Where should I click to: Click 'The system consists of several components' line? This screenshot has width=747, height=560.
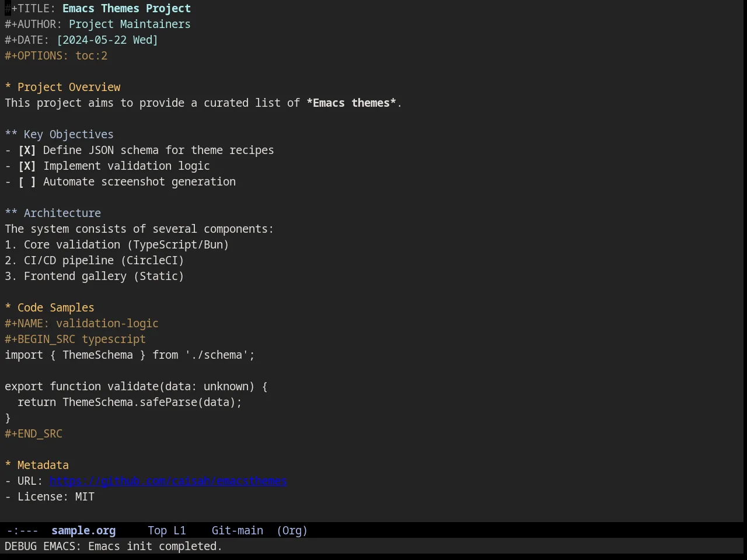click(x=139, y=229)
